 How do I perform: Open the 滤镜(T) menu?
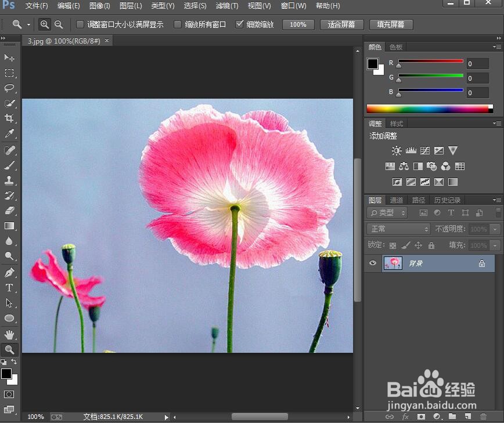click(x=227, y=6)
